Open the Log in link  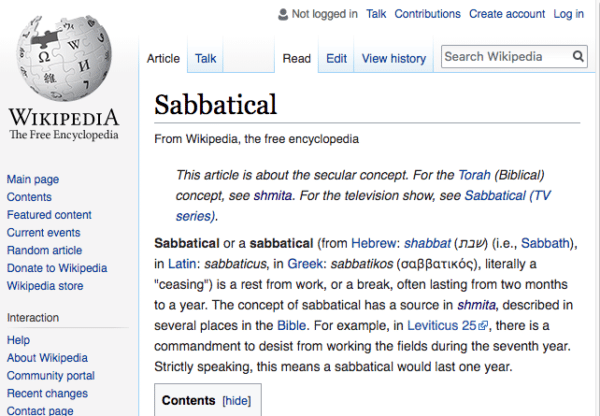coord(569,14)
